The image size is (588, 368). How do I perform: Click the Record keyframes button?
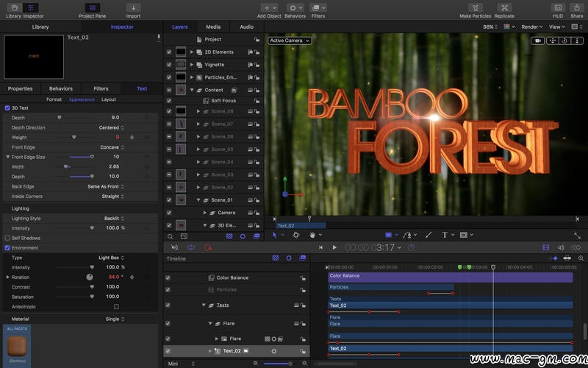click(207, 247)
